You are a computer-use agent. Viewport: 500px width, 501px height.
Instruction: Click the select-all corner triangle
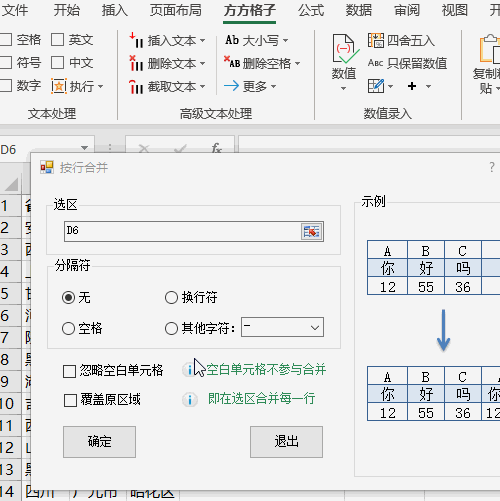(x=12, y=184)
